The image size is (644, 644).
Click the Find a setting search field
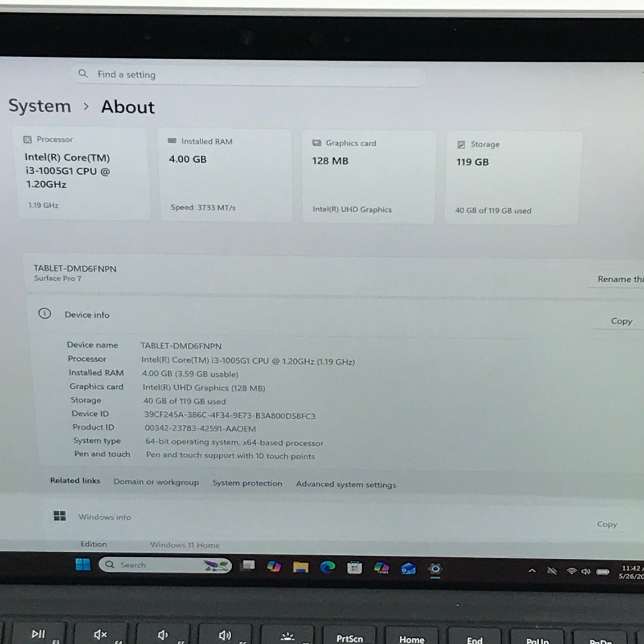(x=250, y=75)
